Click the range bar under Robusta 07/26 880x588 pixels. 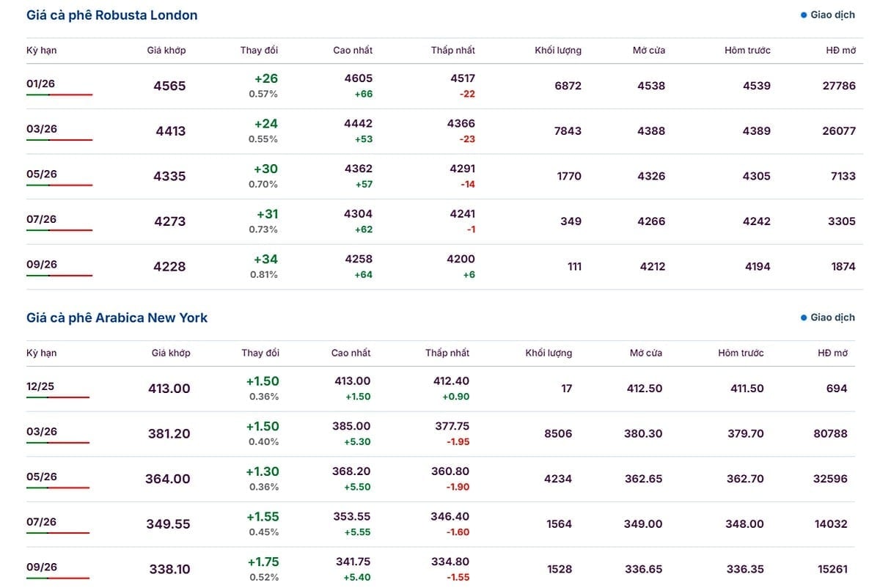(x=59, y=230)
